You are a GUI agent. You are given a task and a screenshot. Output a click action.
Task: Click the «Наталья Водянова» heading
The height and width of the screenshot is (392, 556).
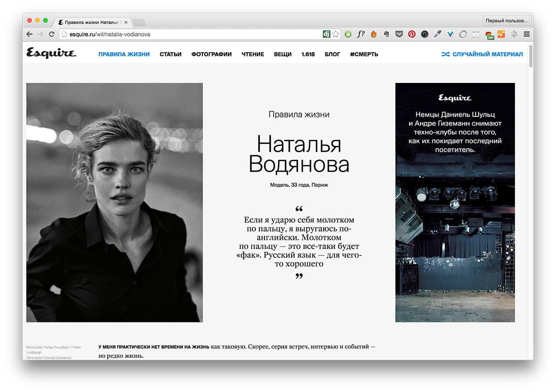coord(299,154)
